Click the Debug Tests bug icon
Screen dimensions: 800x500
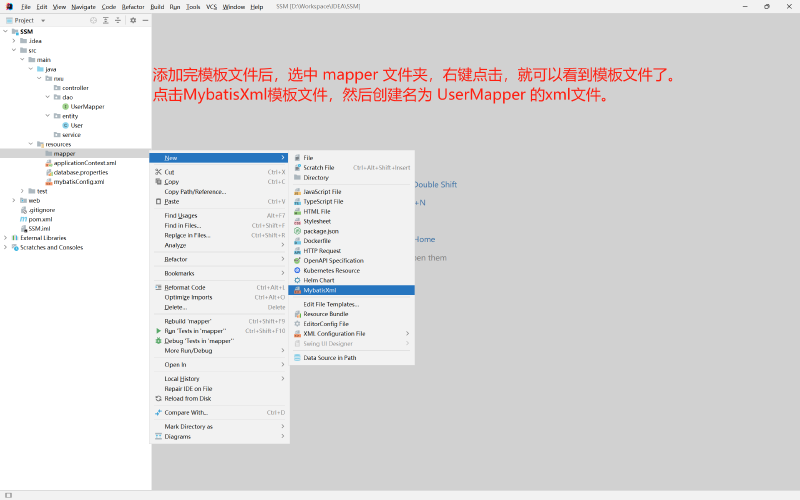coord(158,341)
